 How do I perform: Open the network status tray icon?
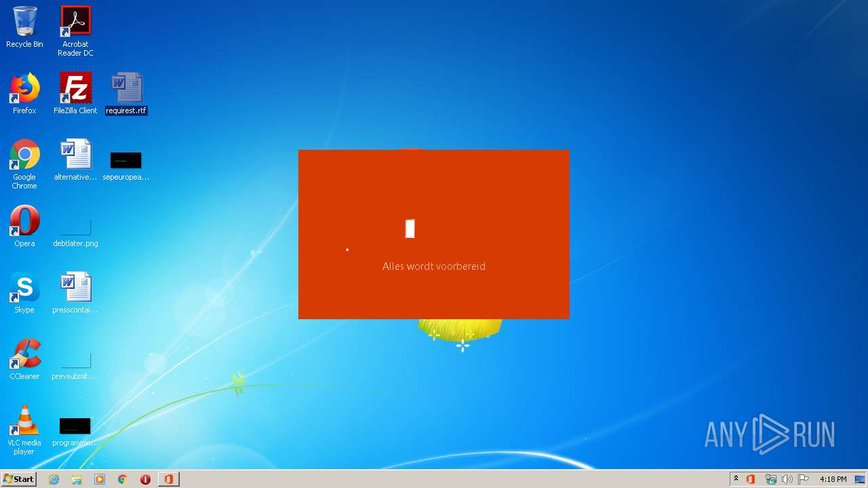(770, 479)
